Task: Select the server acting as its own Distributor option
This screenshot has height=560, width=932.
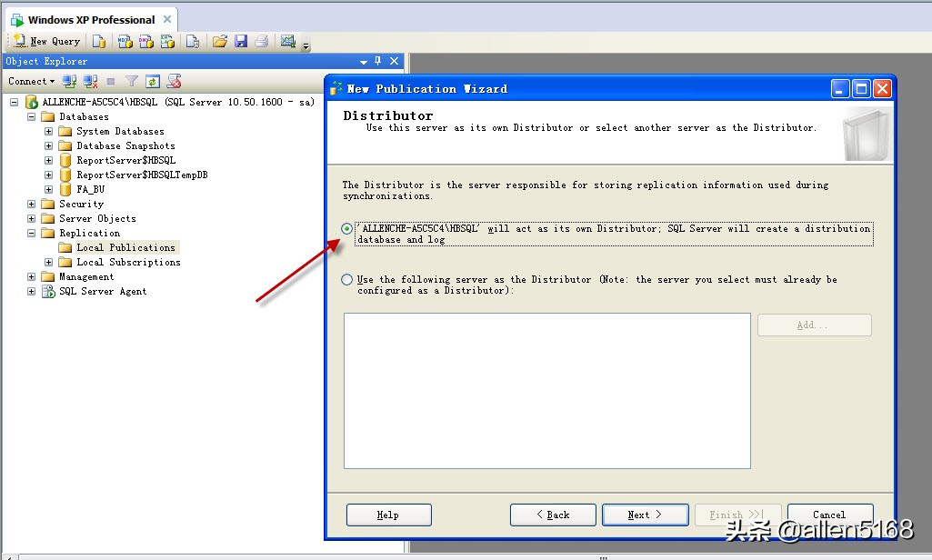Action: 346,228
